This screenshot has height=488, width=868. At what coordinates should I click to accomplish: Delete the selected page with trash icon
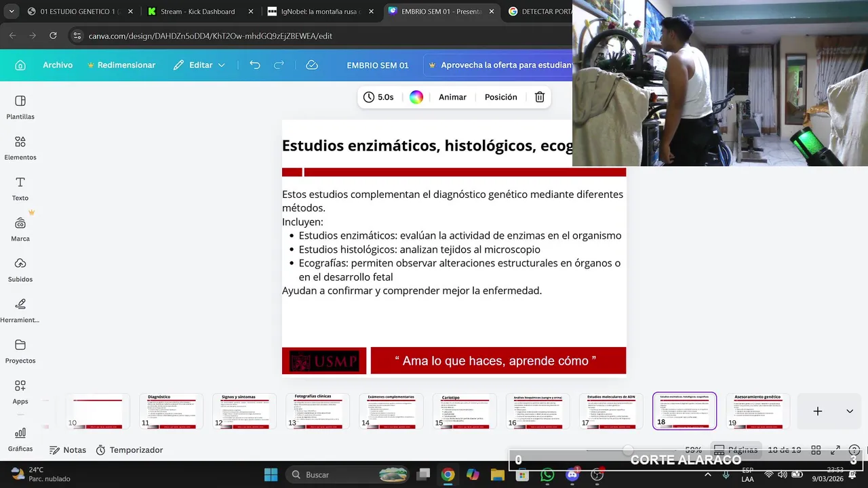pos(540,97)
